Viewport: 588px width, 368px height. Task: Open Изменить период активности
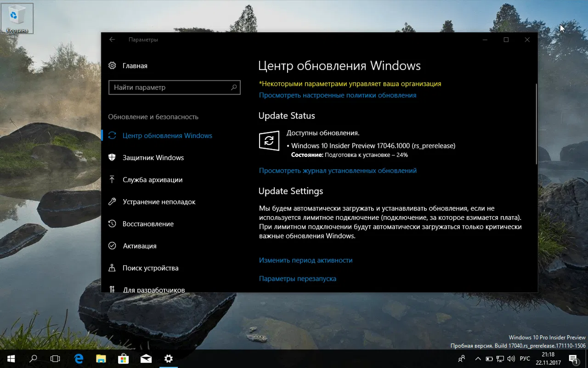pos(306,260)
